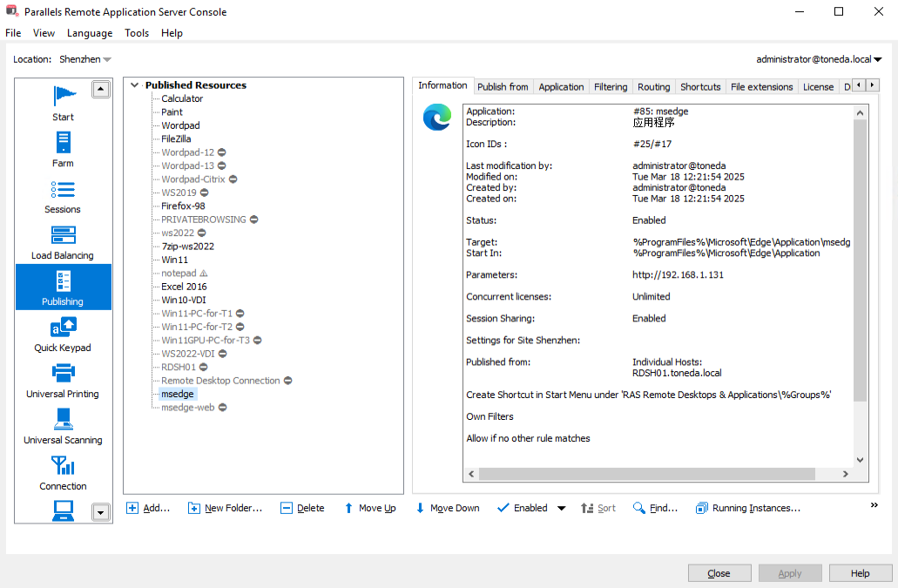Click the information panel horizontal scrollbar
The width and height of the screenshot is (898, 588).
646,474
